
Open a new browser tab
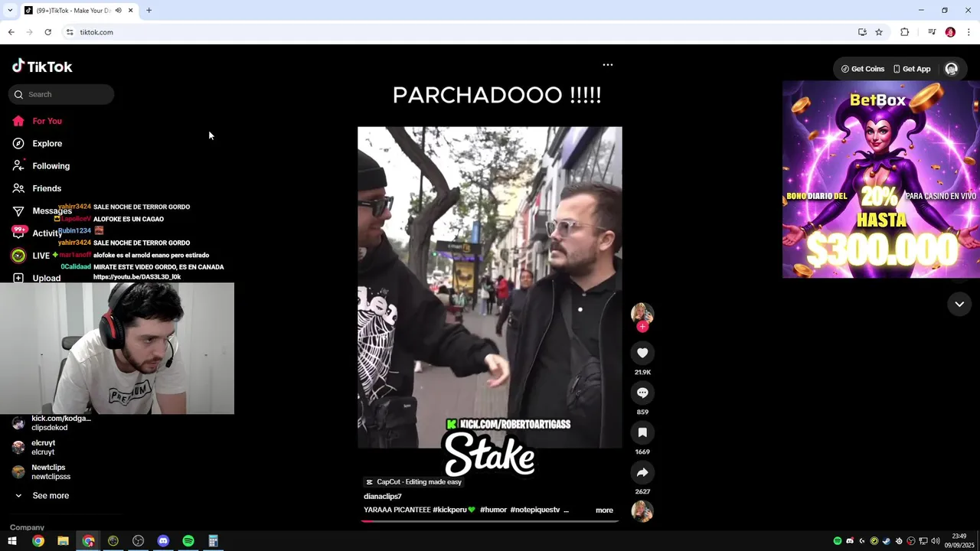coord(149,11)
